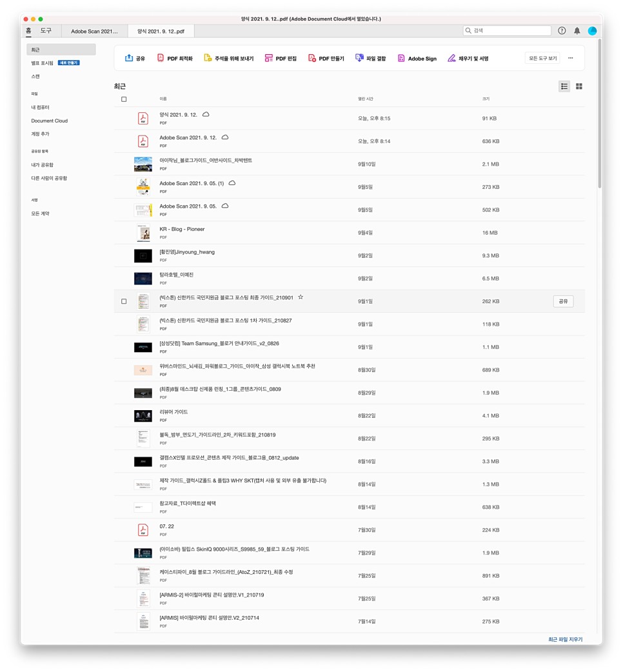Click cloud icon beside 양식 2021. 9. 12.

pos(206,114)
